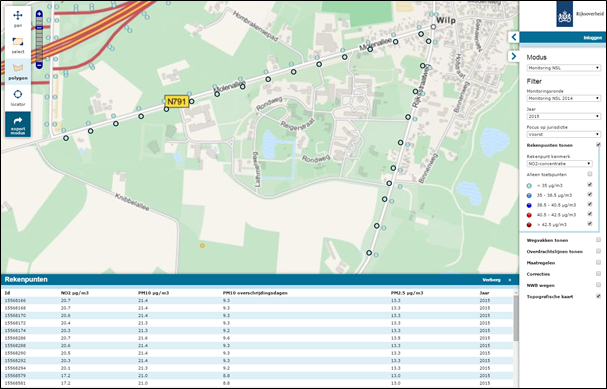This screenshot has height=389, width=607.
Task: Activate the locator tool
Action: (x=18, y=98)
